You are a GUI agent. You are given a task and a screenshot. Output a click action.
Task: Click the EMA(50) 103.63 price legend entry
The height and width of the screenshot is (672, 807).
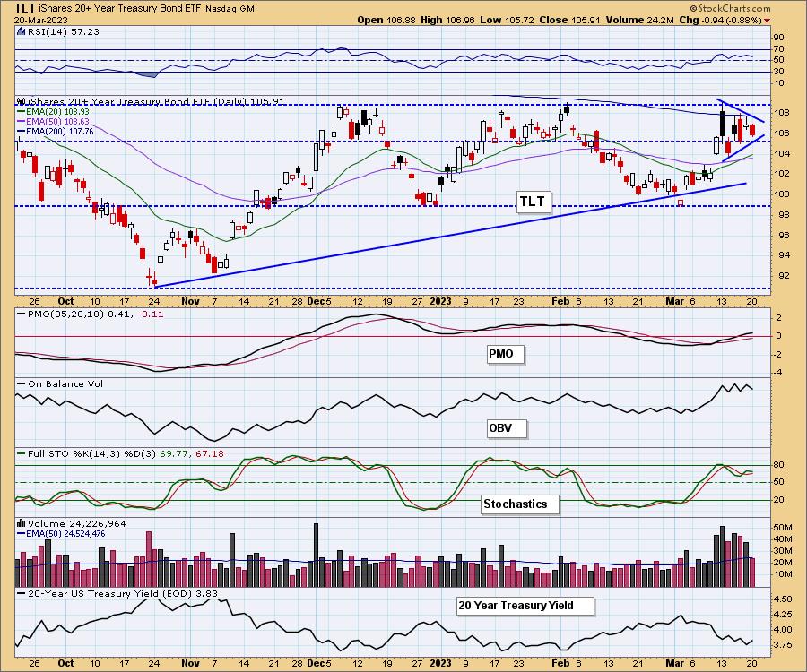tap(53, 122)
